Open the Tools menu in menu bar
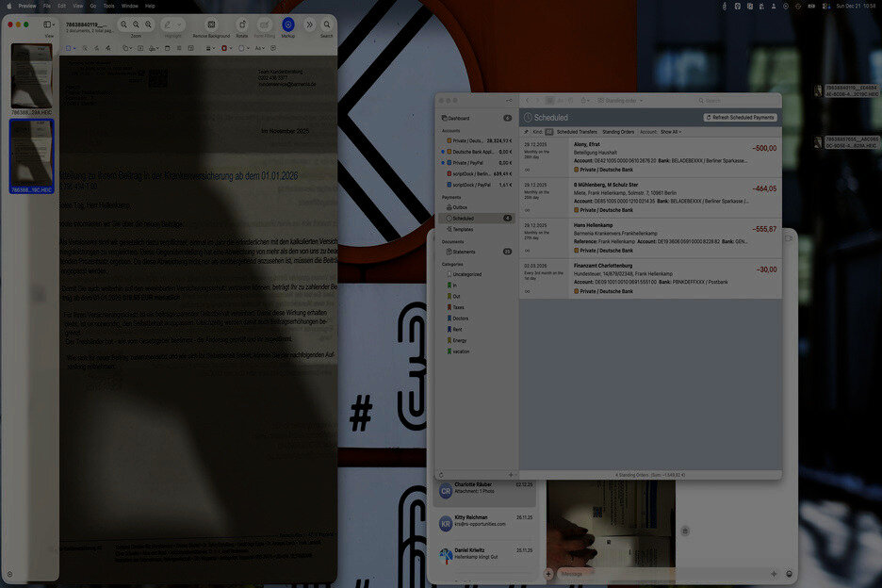Image resolution: width=882 pixels, height=588 pixels. pos(108,6)
